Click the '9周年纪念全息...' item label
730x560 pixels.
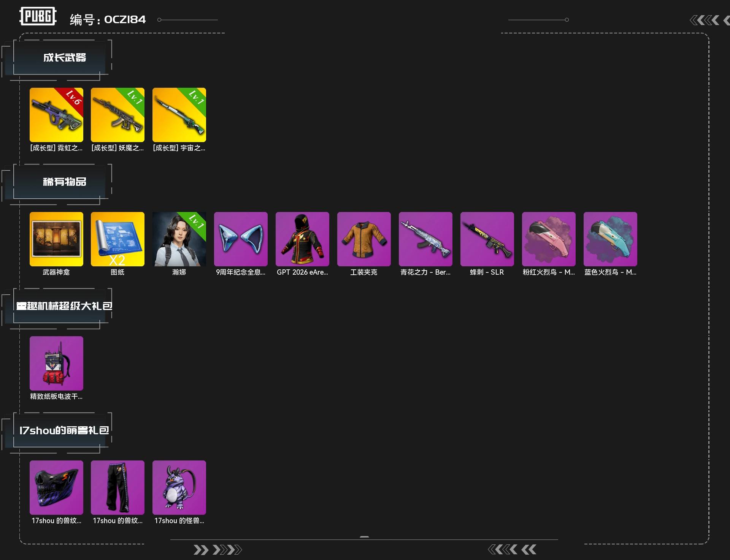(241, 272)
